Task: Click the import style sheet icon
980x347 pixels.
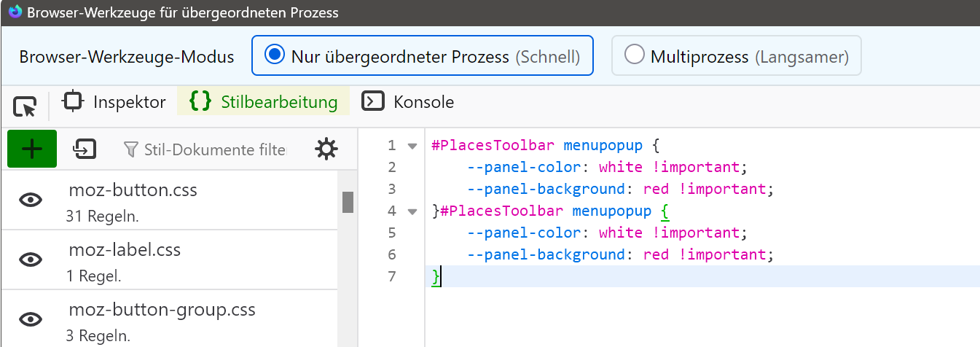Action: 85,149
